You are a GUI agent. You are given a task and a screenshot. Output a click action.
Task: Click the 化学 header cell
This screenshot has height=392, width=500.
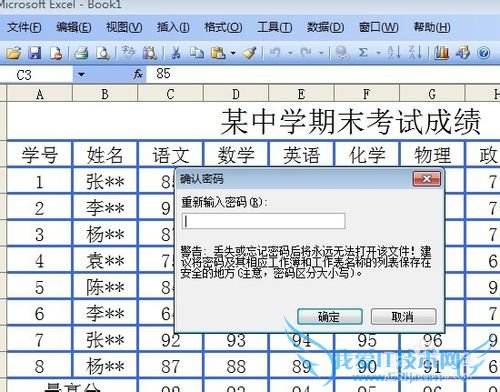pyautogui.click(x=367, y=155)
